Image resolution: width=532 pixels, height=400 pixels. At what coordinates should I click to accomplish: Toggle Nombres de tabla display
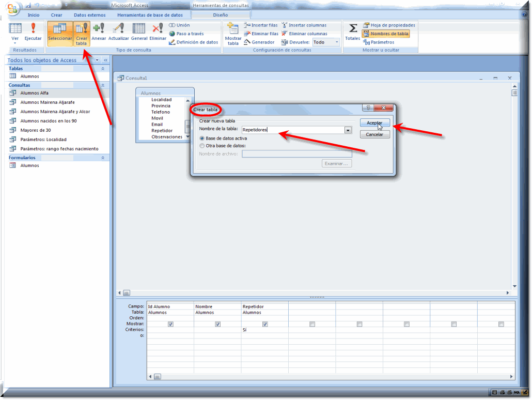click(386, 34)
